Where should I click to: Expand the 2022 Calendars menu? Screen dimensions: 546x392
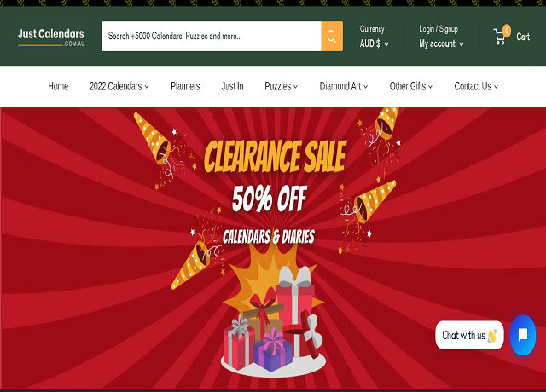pyautogui.click(x=119, y=86)
